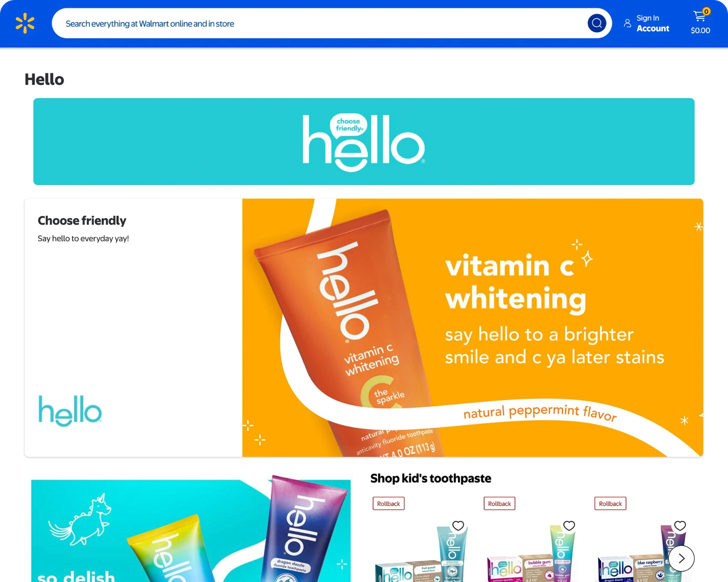Advance kid's toothpaste carousel with next arrow
728x582 pixels.
(x=681, y=558)
